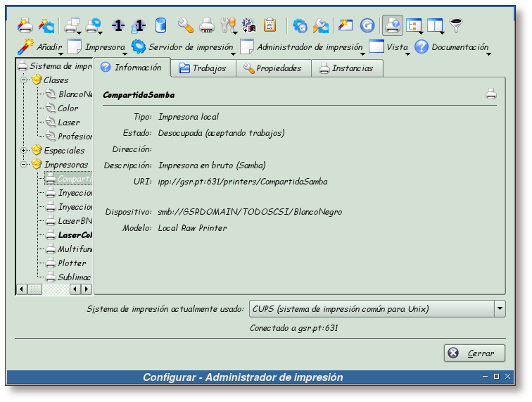Click the add printer wizard icon
The height and width of the screenshot is (402, 532).
click(x=25, y=25)
